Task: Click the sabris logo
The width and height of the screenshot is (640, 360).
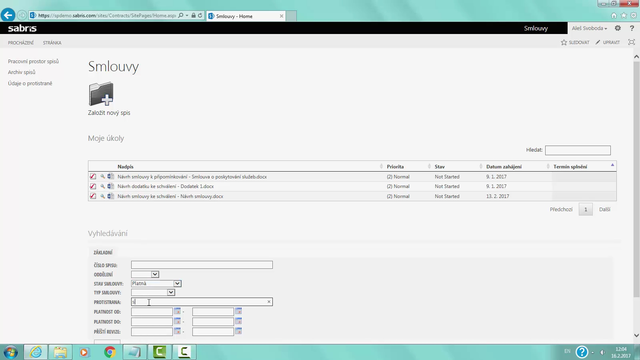Action: coord(22,28)
